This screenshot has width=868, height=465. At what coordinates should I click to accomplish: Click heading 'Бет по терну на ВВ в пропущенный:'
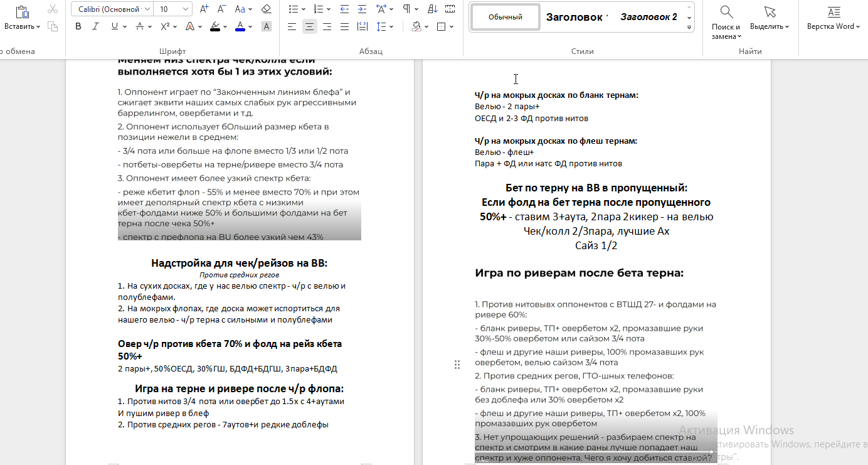[x=596, y=188]
